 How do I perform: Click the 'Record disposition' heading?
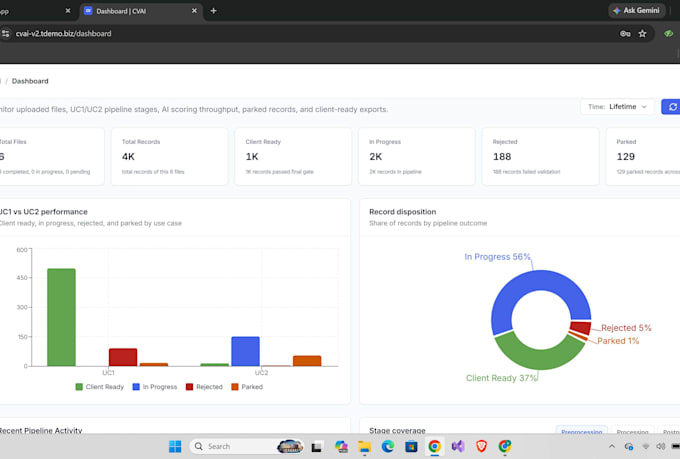[402, 212]
